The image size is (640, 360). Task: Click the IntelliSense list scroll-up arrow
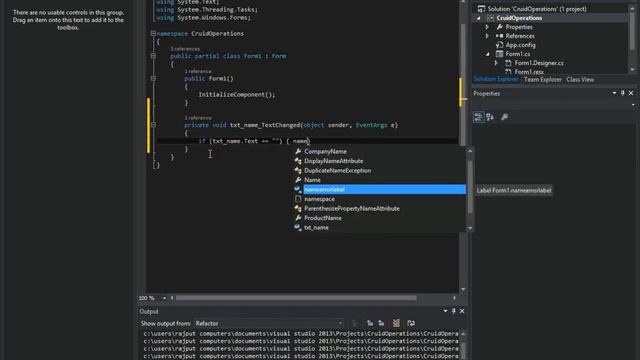(x=470, y=151)
